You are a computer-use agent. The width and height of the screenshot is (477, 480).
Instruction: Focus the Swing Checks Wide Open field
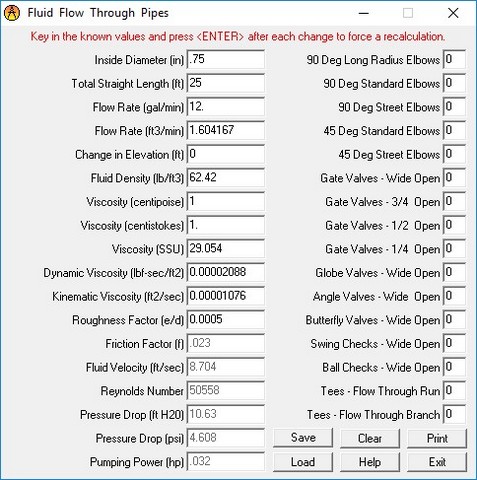point(454,343)
